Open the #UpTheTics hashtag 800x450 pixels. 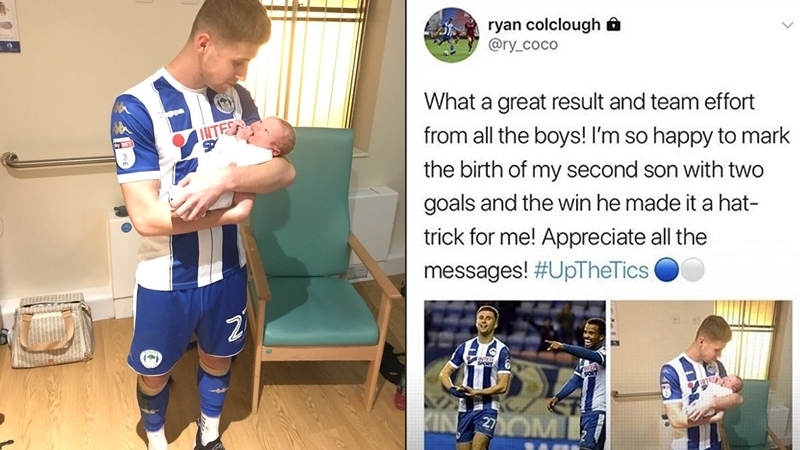(x=591, y=270)
